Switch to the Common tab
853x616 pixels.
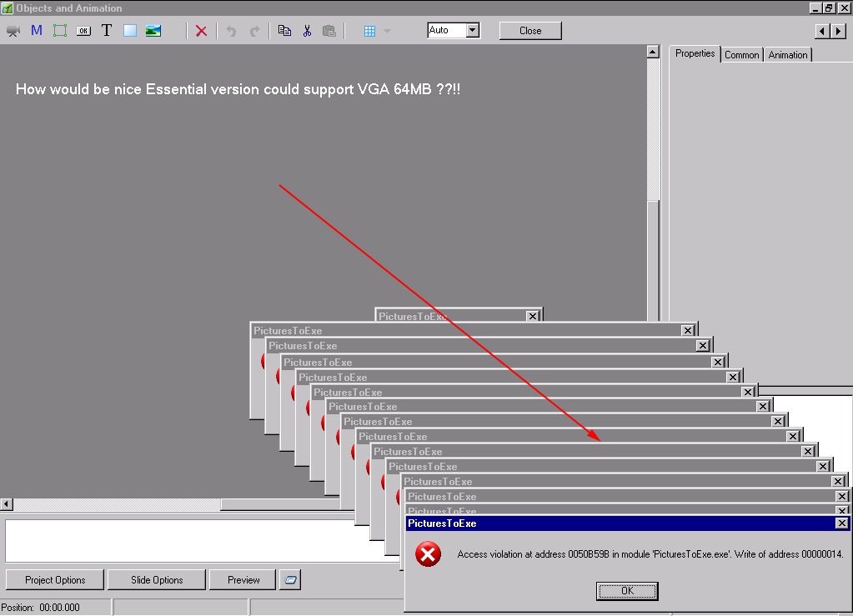pyautogui.click(x=741, y=55)
